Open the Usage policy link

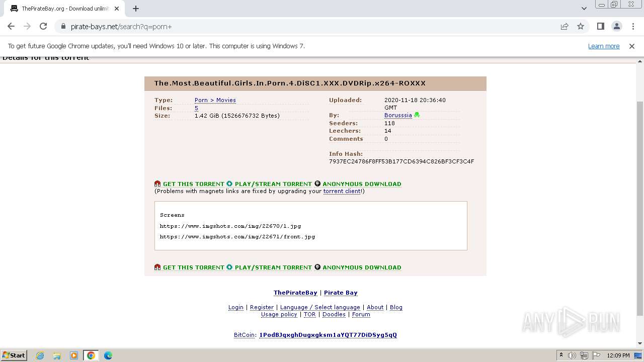tap(279, 314)
